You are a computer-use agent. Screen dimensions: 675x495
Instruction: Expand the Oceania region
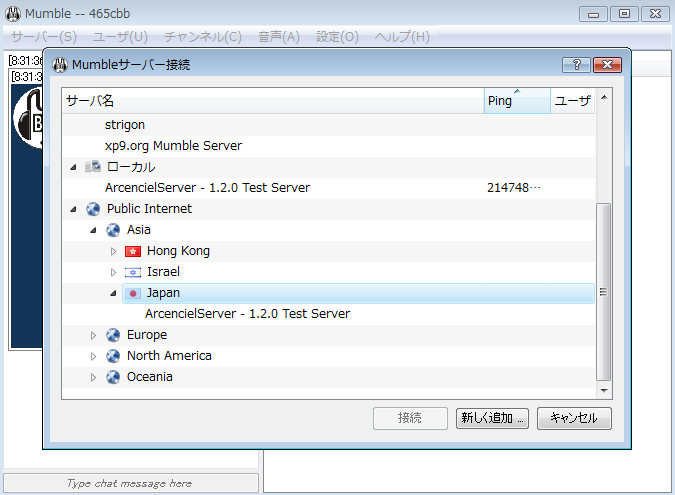93,377
